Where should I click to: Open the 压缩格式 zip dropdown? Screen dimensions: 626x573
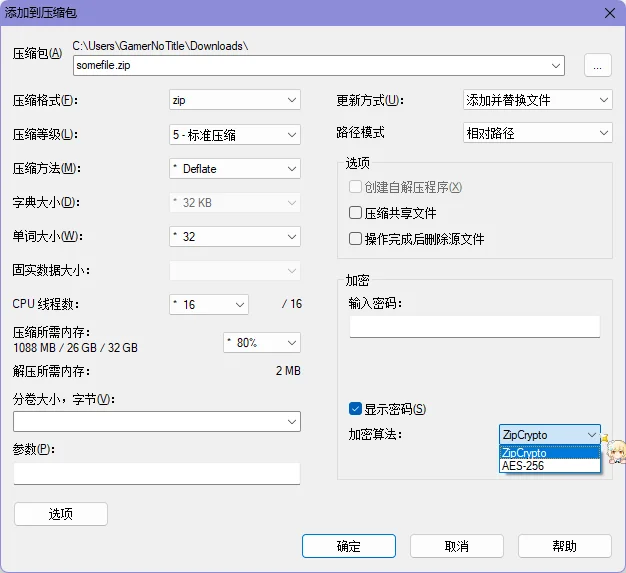point(235,100)
